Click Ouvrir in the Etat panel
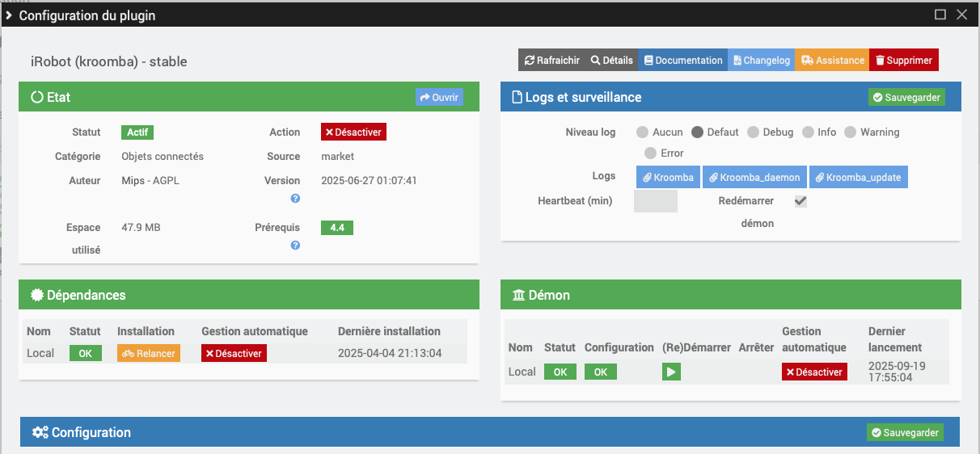 (x=439, y=97)
